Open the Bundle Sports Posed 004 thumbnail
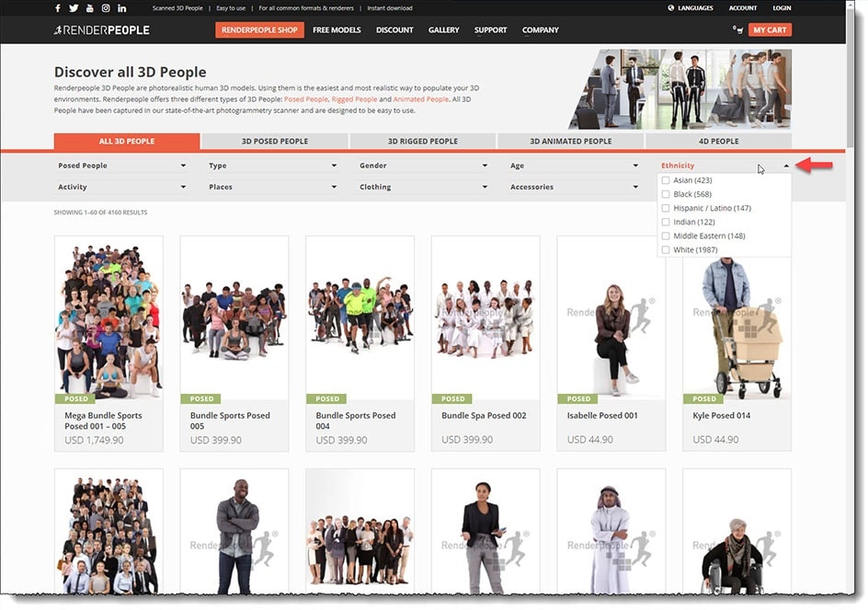Viewport: 868px width, 610px height. coord(360,318)
